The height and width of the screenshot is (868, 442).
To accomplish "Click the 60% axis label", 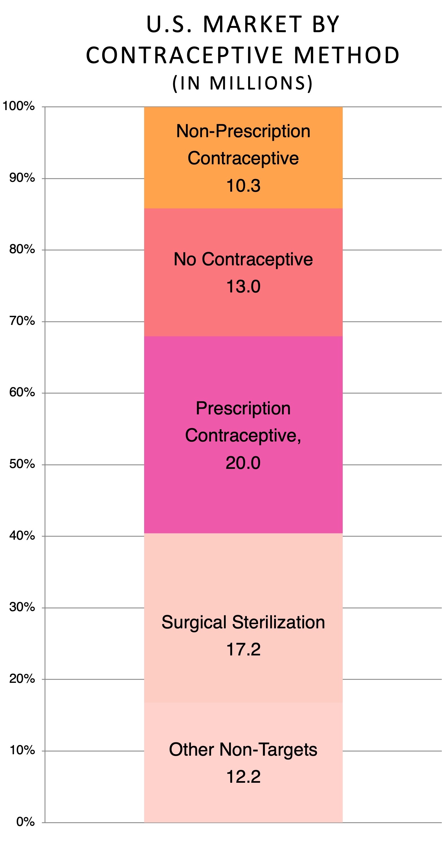I will [x=22, y=392].
